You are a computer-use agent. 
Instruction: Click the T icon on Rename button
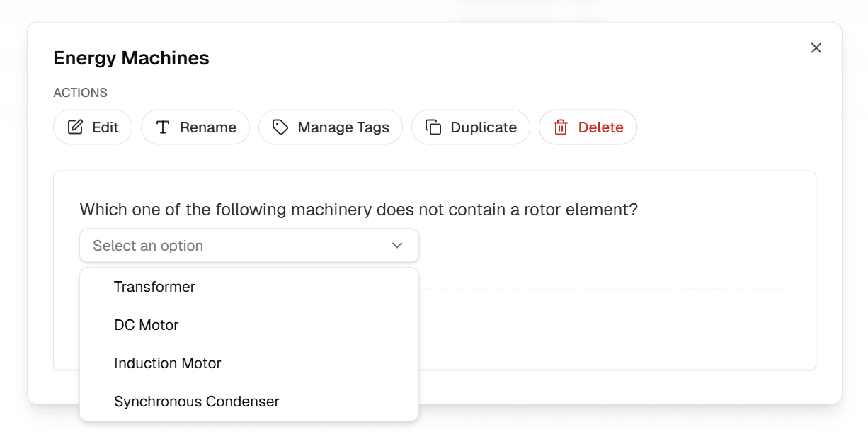pyautogui.click(x=163, y=127)
